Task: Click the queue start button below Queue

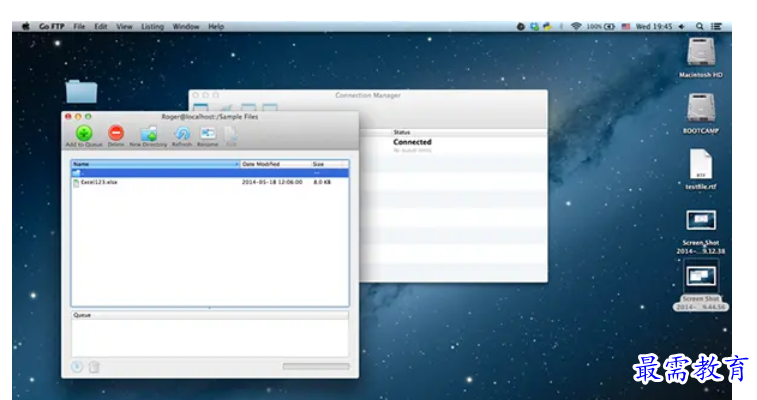Action: point(77,367)
